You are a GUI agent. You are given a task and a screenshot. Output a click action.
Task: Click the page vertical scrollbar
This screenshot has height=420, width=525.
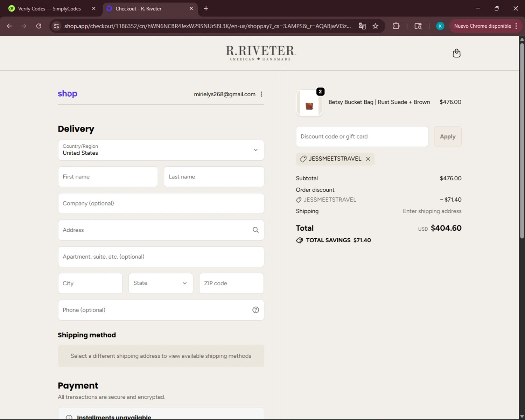point(522,140)
